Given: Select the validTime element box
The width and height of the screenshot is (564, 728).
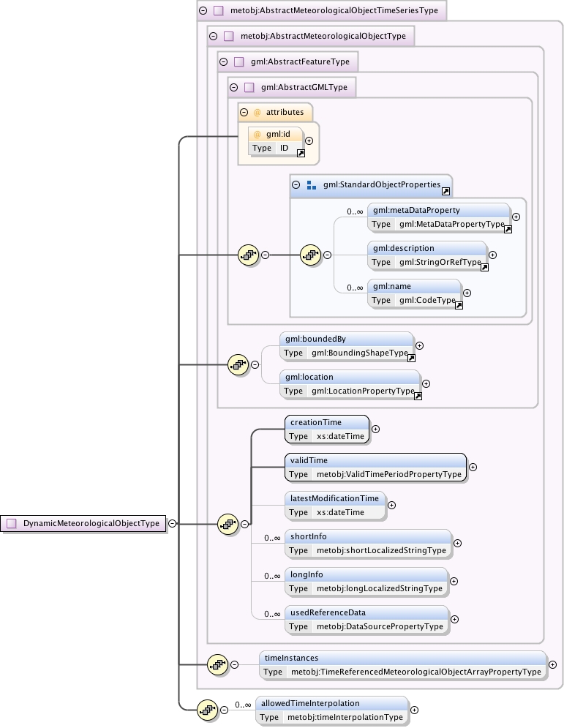Looking at the screenshot, I should [x=375, y=467].
